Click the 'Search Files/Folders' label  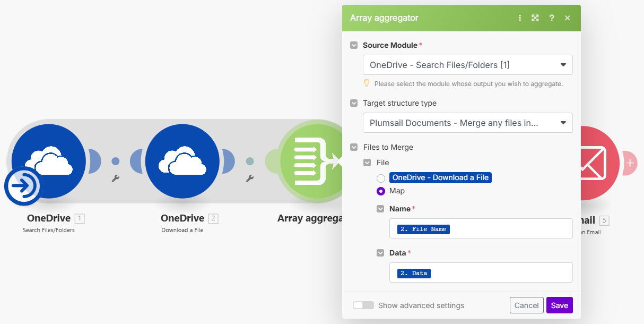[49, 230]
